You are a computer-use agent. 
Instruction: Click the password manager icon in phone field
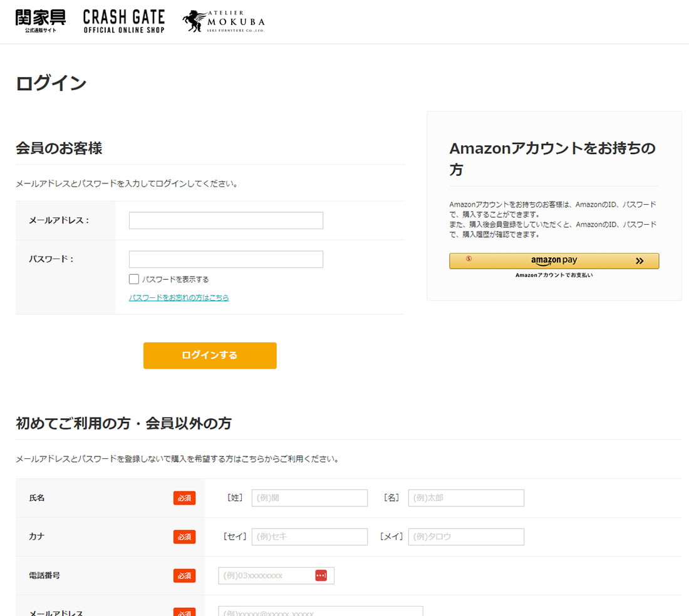pyautogui.click(x=321, y=575)
